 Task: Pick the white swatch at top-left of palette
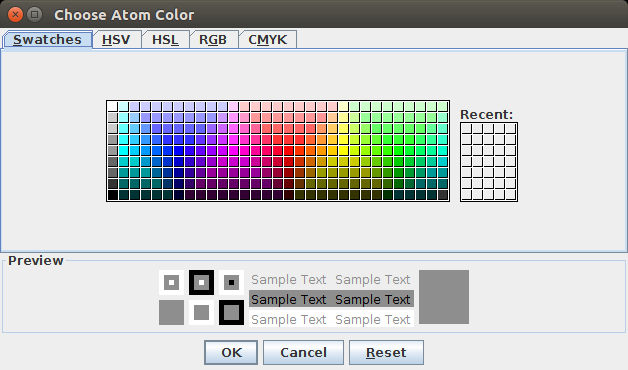(x=113, y=107)
